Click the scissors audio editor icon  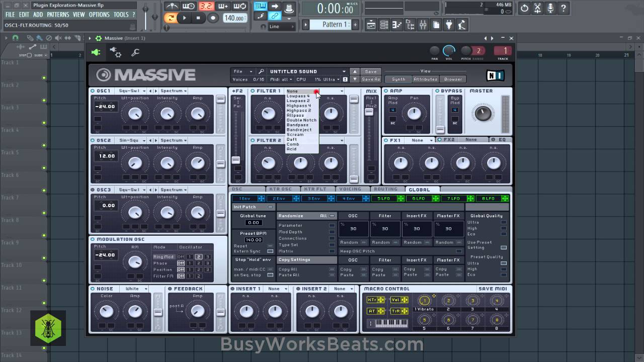point(537,8)
